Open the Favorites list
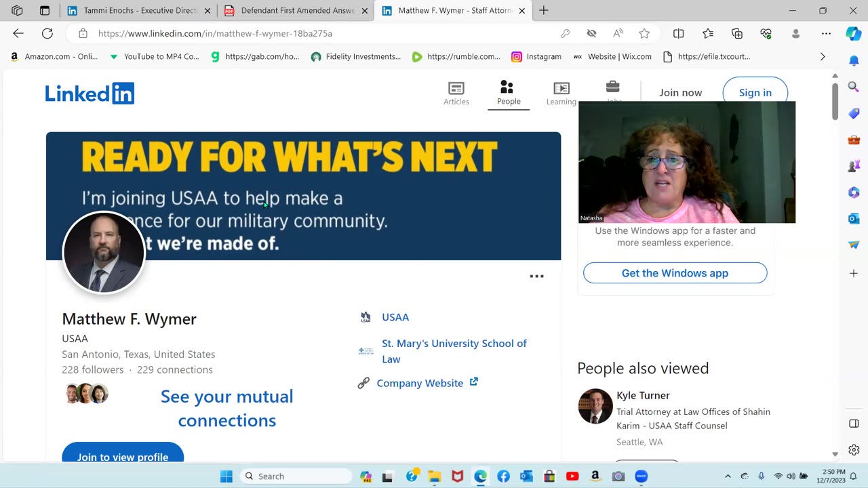Image resolution: width=868 pixels, height=488 pixels. pos(708,33)
